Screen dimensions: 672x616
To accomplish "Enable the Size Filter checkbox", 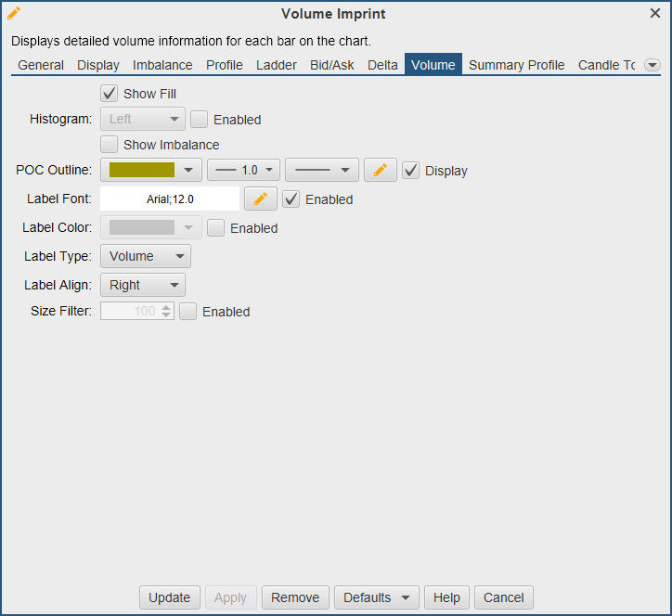I will tap(188, 312).
